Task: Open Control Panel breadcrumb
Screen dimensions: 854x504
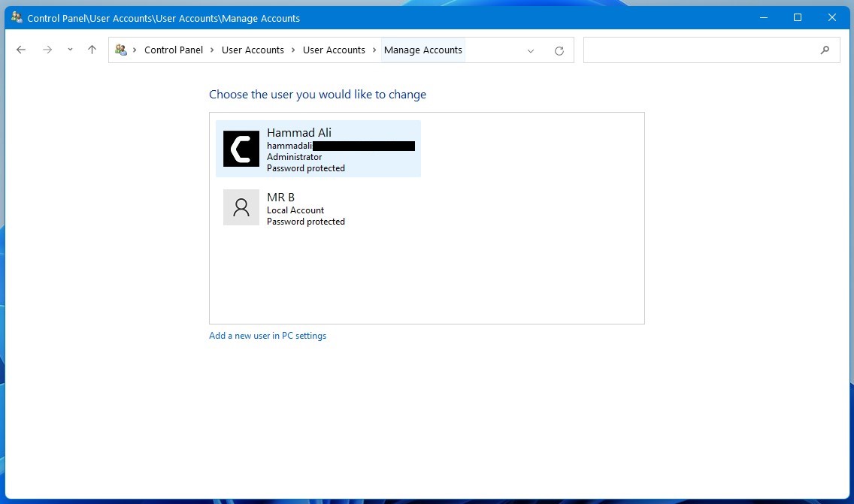Action: (173, 50)
